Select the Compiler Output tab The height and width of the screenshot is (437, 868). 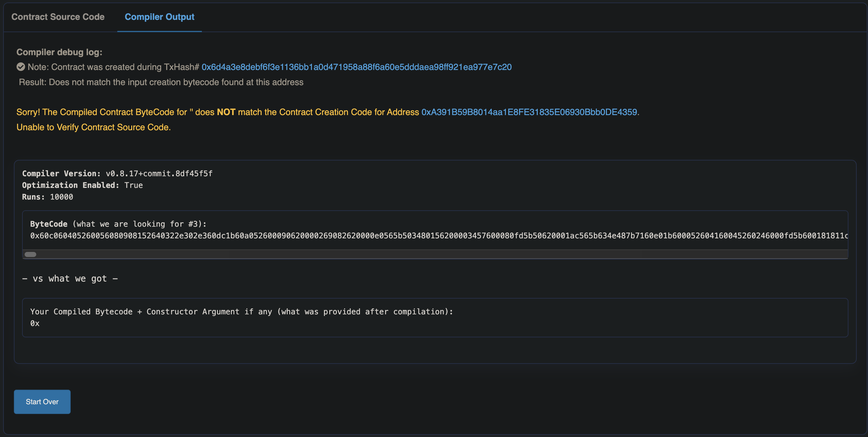point(159,17)
